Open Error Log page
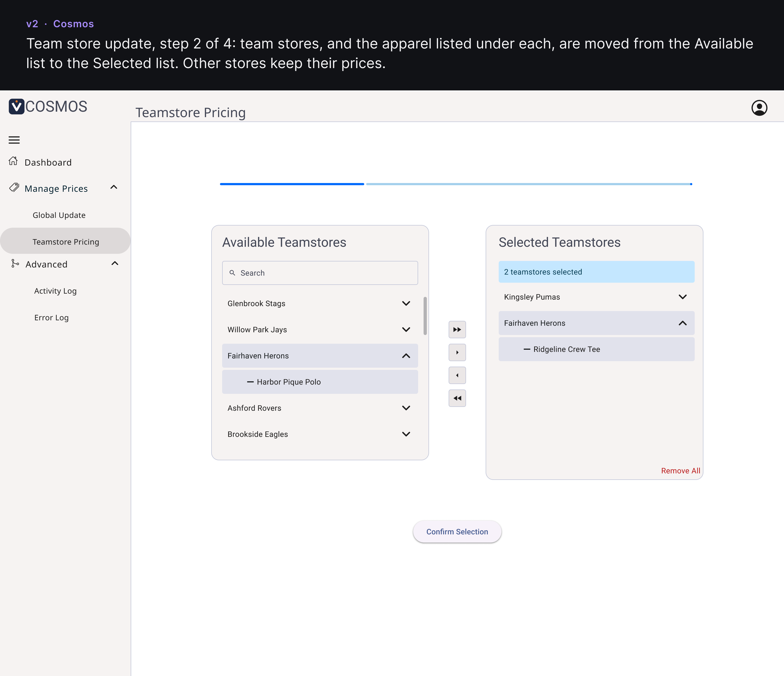This screenshot has height=676, width=784. click(x=51, y=318)
